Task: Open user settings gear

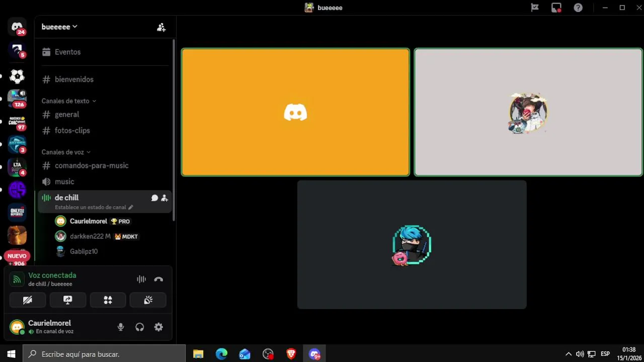Action: click(x=158, y=327)
